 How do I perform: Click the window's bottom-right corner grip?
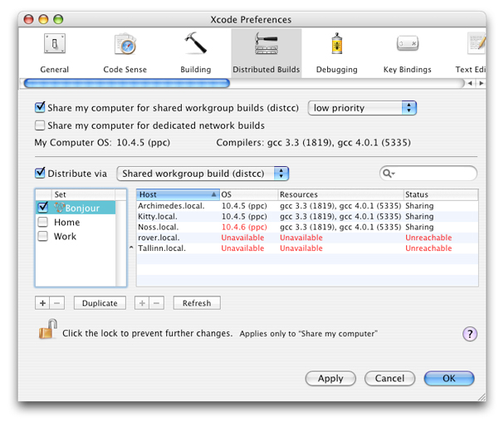coord(482,397)
